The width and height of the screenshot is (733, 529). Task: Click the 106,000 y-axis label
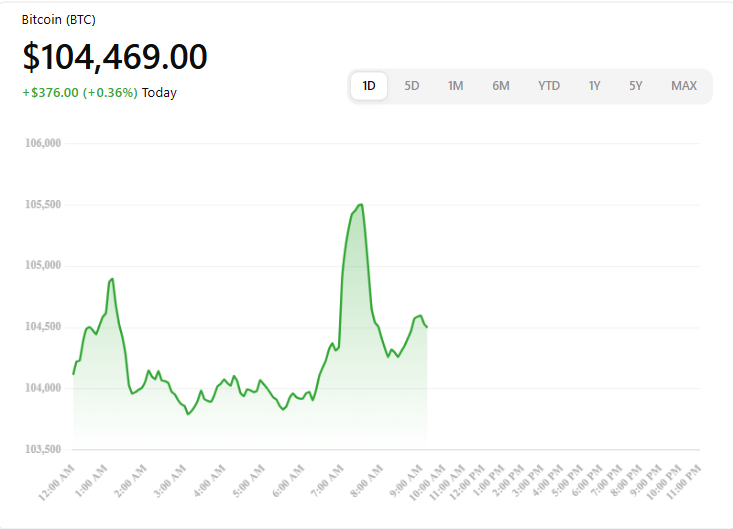tap(43, 143)
